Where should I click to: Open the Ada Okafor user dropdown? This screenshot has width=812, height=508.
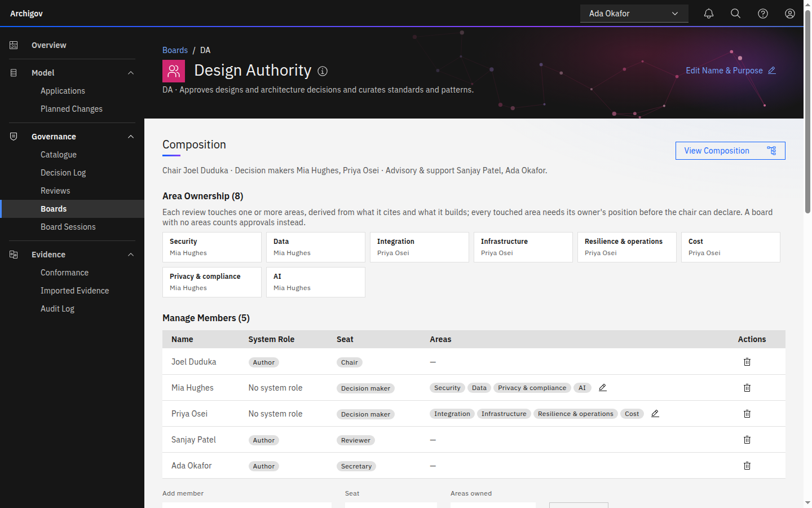point(634,14)
